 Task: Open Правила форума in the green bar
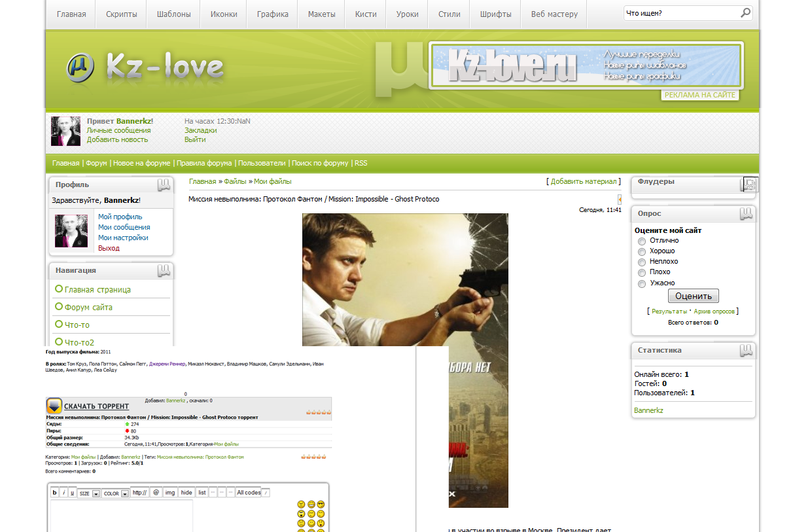[x=204, y=164]
